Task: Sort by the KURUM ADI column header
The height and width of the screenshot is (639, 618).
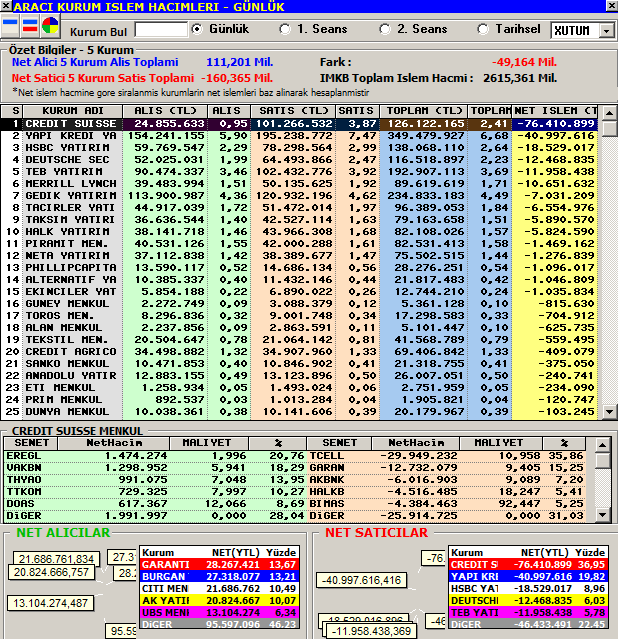Action: click(x=72, y=110)
